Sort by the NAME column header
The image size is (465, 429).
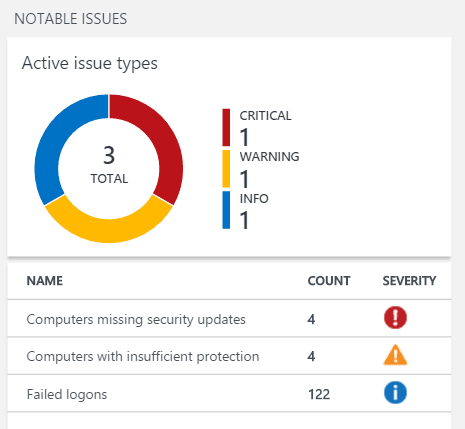click(45, 281)
